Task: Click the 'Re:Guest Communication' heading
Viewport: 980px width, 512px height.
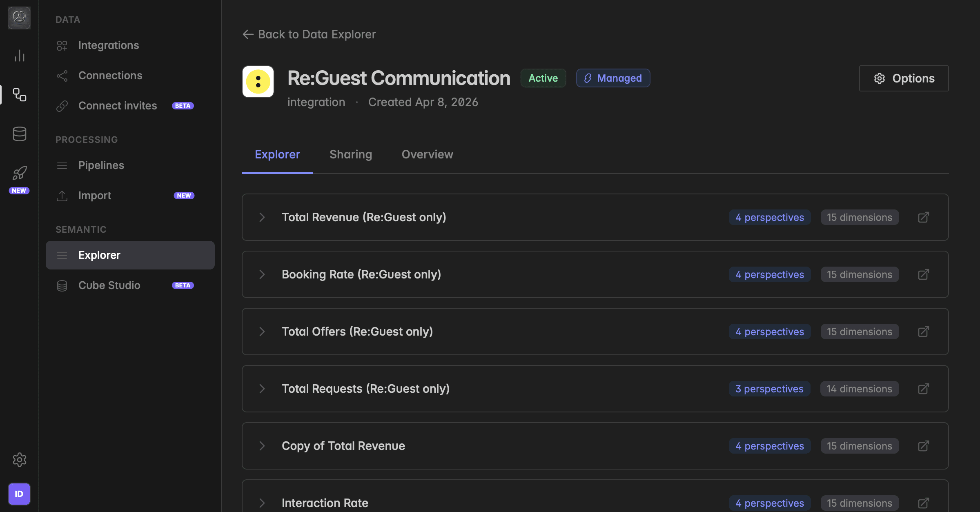Action: click(399, 78)
